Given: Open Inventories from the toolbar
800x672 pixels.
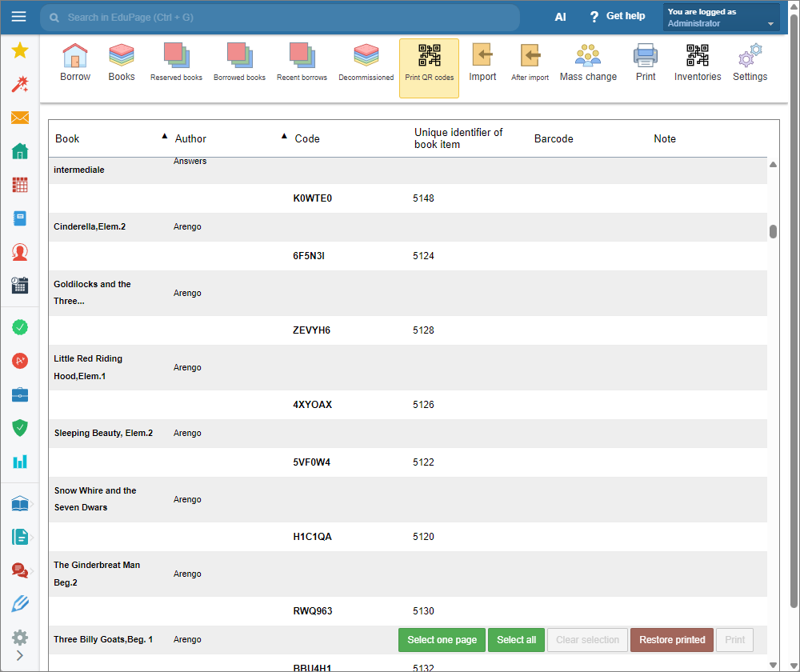Looking at the screenshot, I should pos(697,63).
